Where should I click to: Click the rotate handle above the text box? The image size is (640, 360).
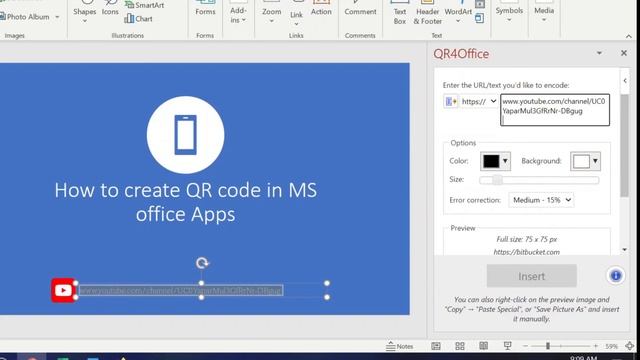pyautogui.click(x=202, y=263)
